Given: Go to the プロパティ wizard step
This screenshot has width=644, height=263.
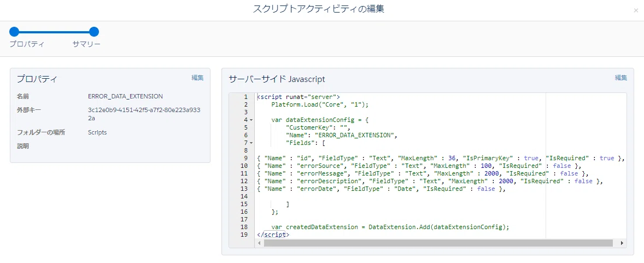Looking at the screenshot, I should [14, 32].
